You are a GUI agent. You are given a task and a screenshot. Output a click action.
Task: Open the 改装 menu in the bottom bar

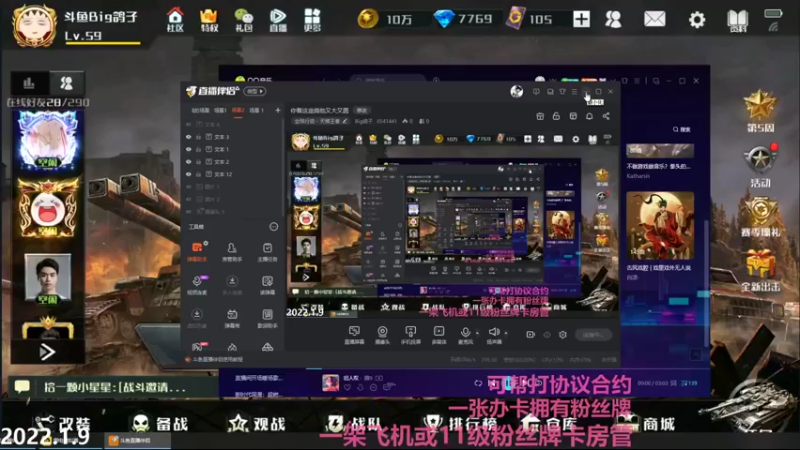[x=63, y=423]
